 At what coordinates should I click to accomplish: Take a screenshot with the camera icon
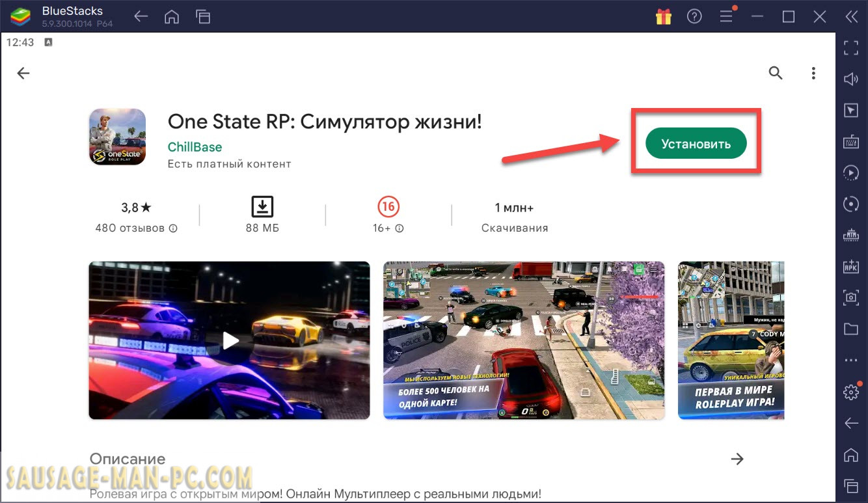point(850,297)
